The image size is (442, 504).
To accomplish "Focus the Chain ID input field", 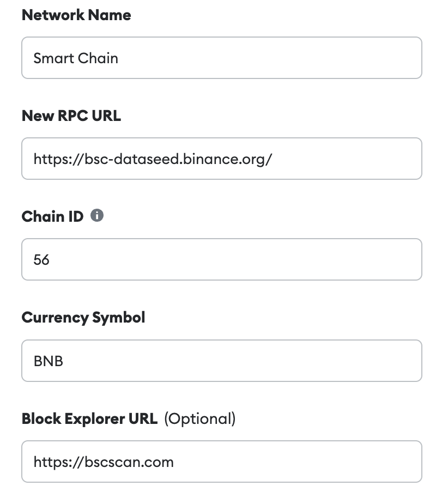I will pos(221,260).
